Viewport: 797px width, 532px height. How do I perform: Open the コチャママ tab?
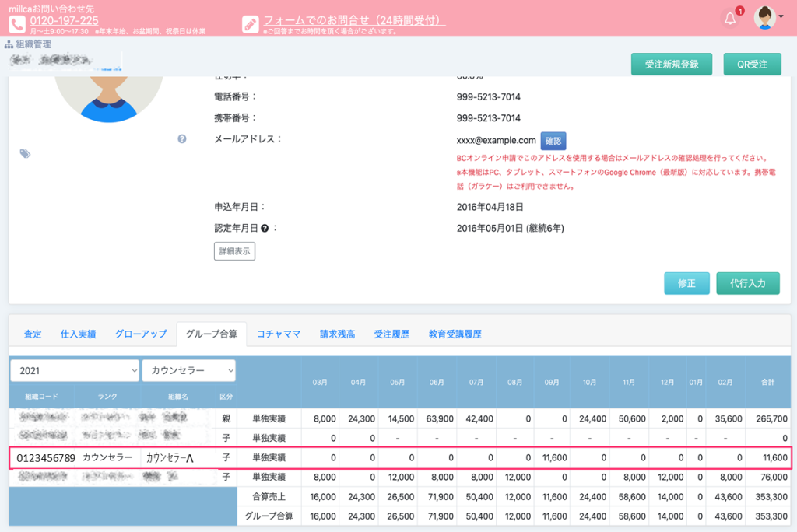[x=279, y=334]
